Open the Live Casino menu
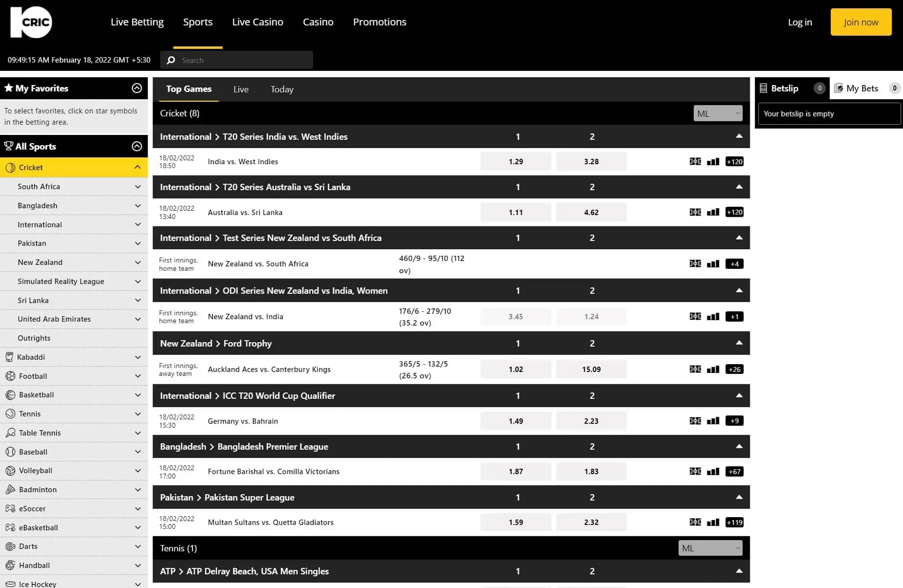This screenshot has height=588, width=903. (257, 22)
